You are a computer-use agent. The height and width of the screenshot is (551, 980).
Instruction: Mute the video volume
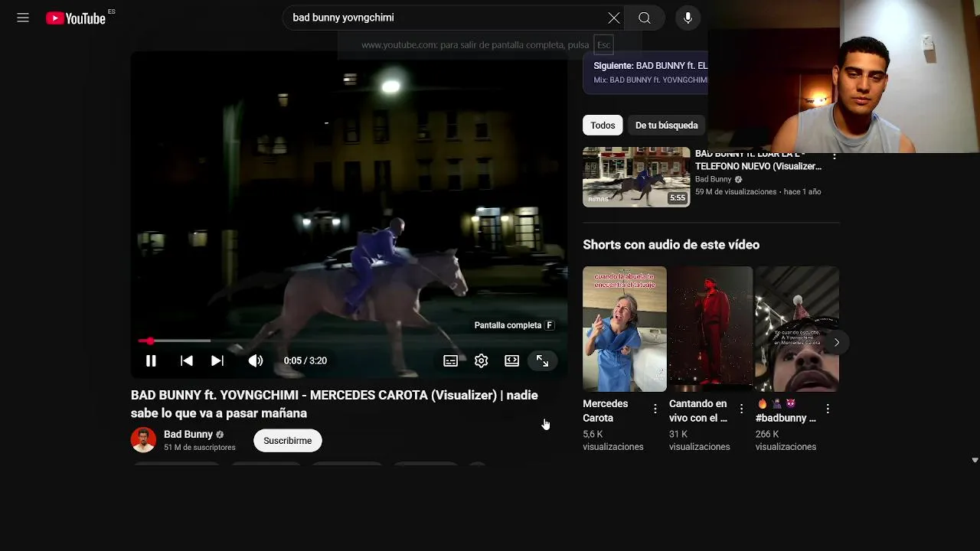tap(256, 360)
